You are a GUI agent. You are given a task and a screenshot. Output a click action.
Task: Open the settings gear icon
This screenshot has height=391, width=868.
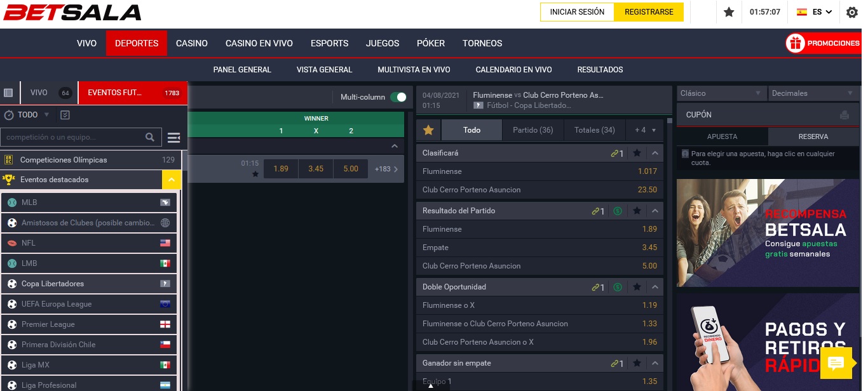pos(852,12)
